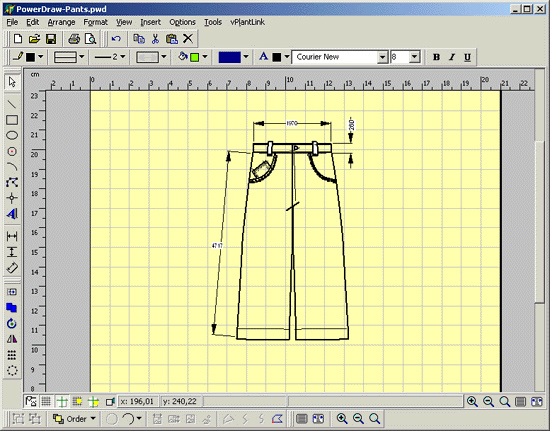The height and width of the screenshot is (431, 550).
Task: Open the vPlantLink menu
Action: pyautogui.click(x=247, y=22)
